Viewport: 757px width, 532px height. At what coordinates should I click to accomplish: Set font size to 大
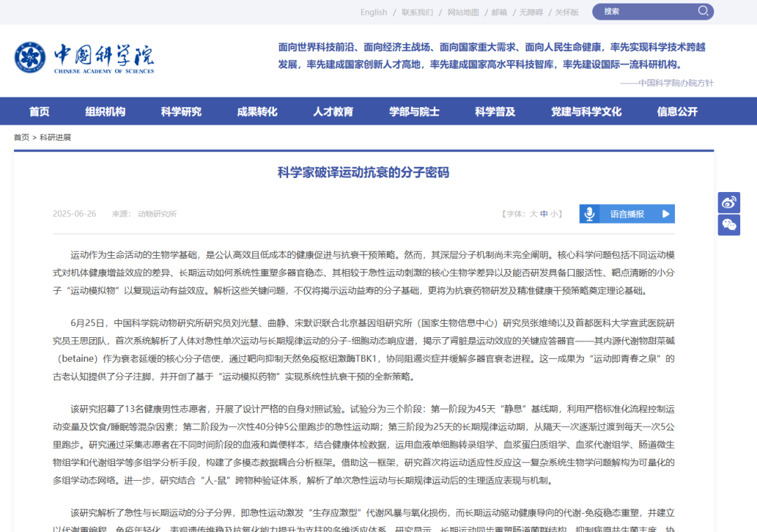(533, 214)
